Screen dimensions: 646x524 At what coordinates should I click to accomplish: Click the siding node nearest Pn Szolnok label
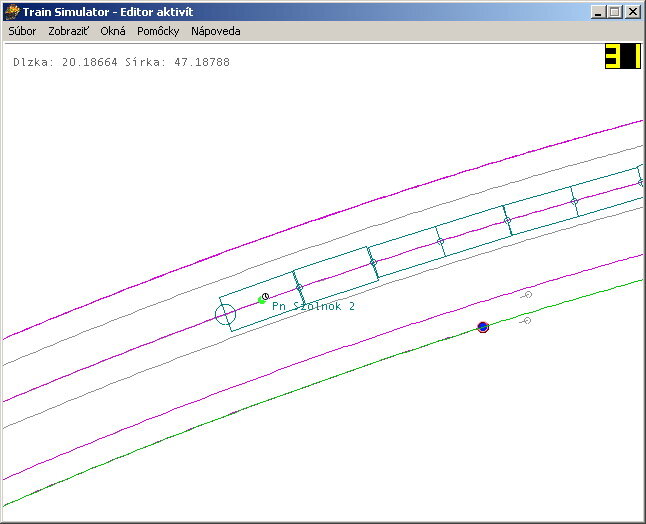[x=298, y=288]
